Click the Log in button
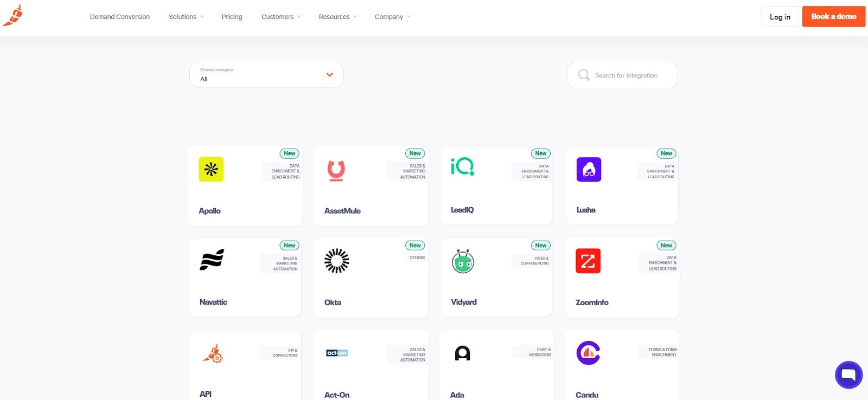The image size is (868, 400). tap(780, 17)
